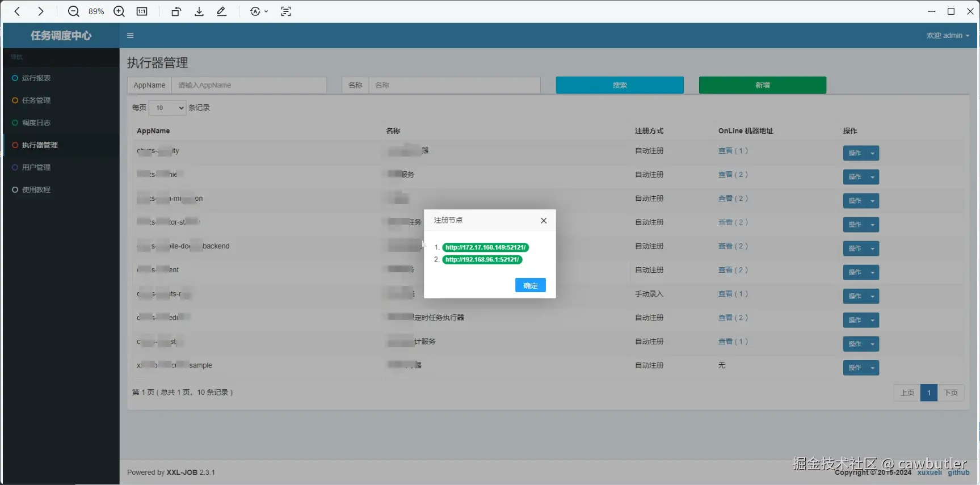Image resolution: width=980 pixels, height=485 pixels.
Task: Click 查看(1) in 计服务 row
Action: (733, 341)
